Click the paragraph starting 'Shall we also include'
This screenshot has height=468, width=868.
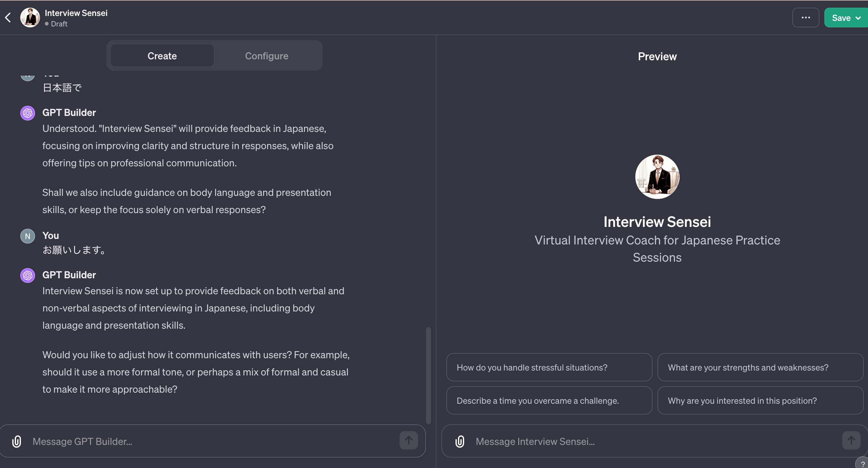(187, 201)
